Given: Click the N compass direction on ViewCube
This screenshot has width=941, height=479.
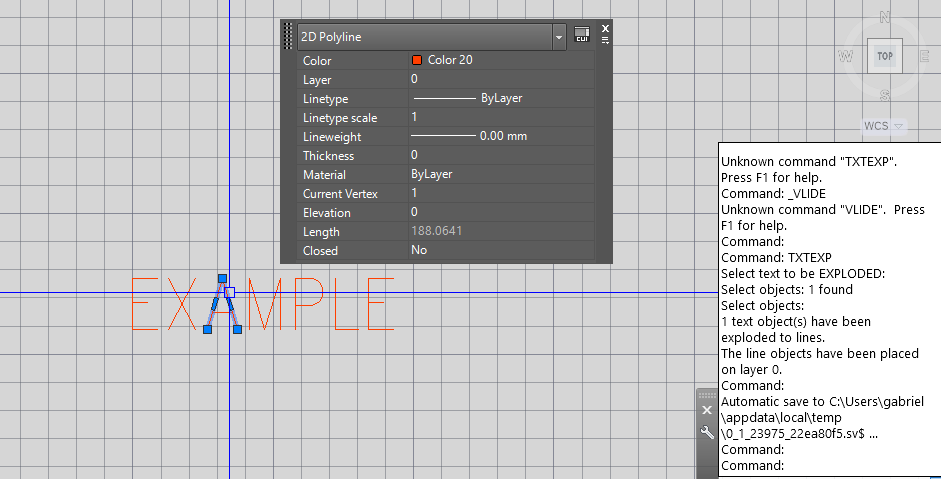Looking at the screenshot, I should pyautogui.click(x=885, y=17).
